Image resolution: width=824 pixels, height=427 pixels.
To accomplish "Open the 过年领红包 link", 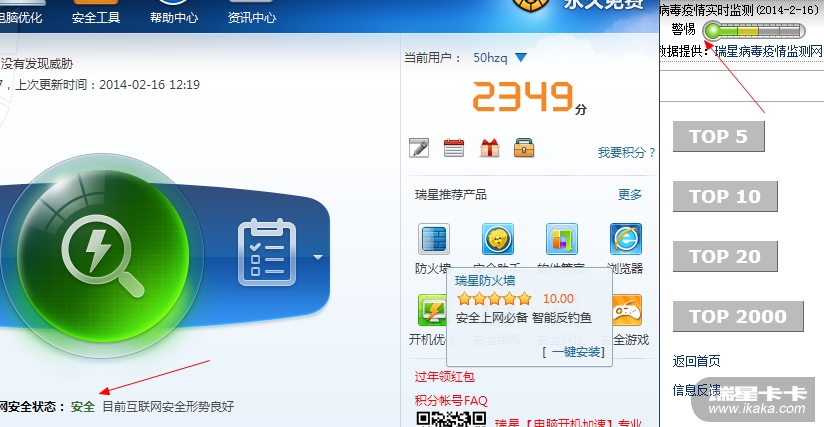I will coord(445,377).
